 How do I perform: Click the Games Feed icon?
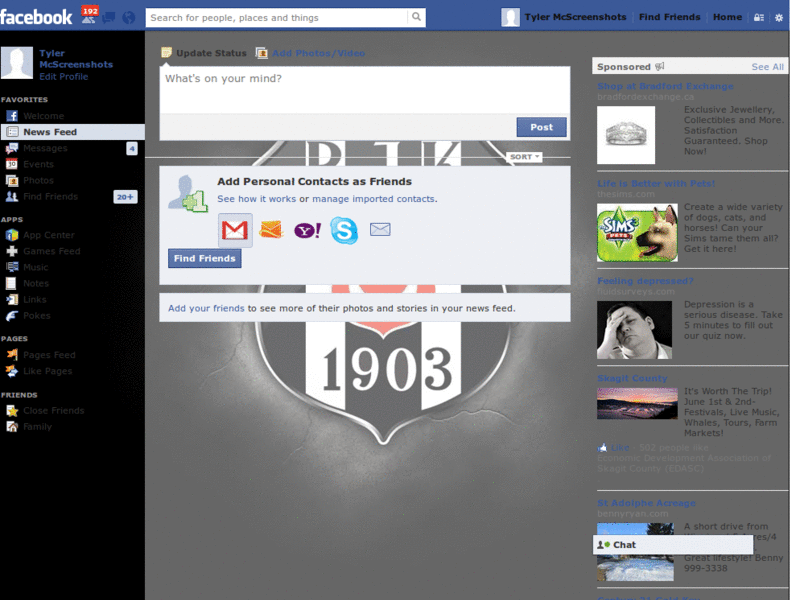[x=12, y=251]
